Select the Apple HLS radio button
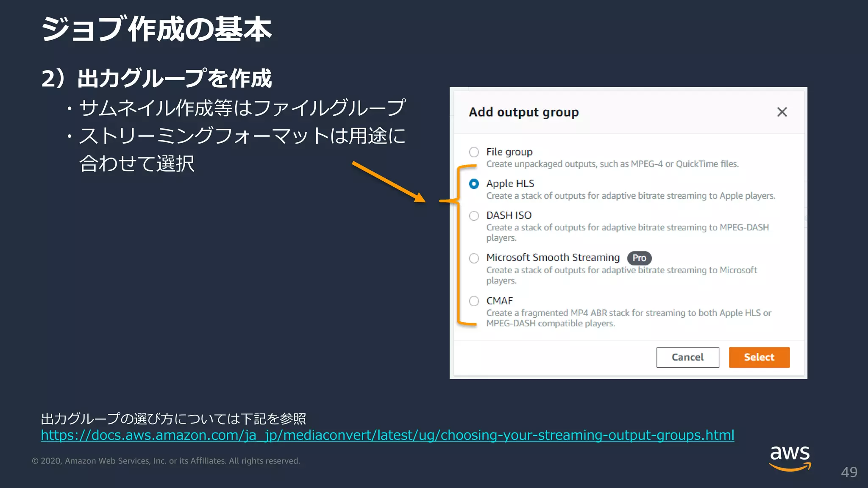The height and width of the screenshot is (488, 868). (x=474, y=184)
